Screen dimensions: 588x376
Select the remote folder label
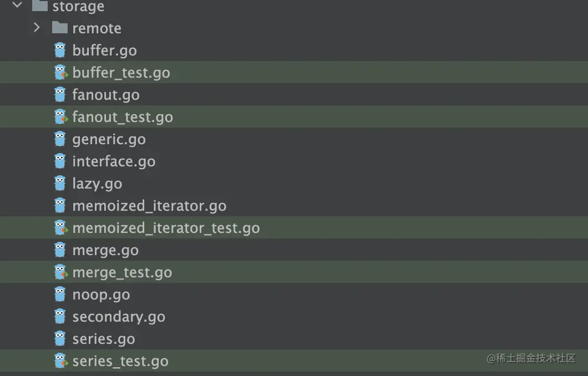pyautogui.click(x=97, y=28)
